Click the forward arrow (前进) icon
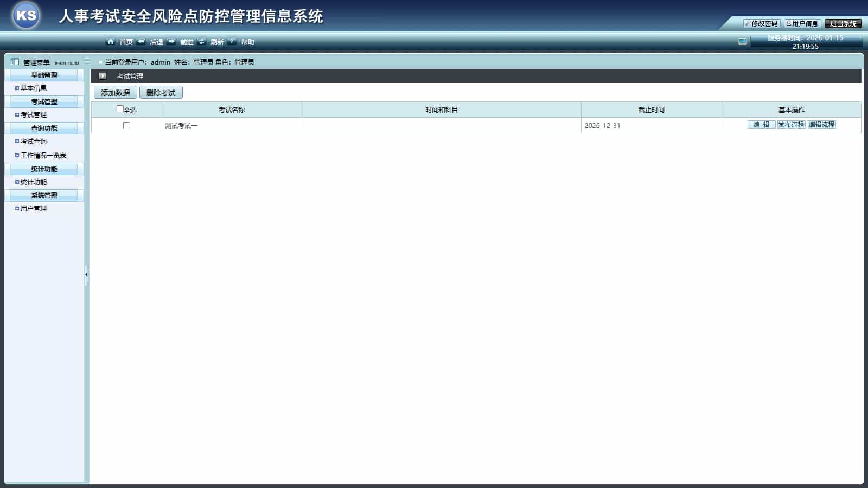Image resolution: width=868 pixels, height=488 pixels. 171,42
